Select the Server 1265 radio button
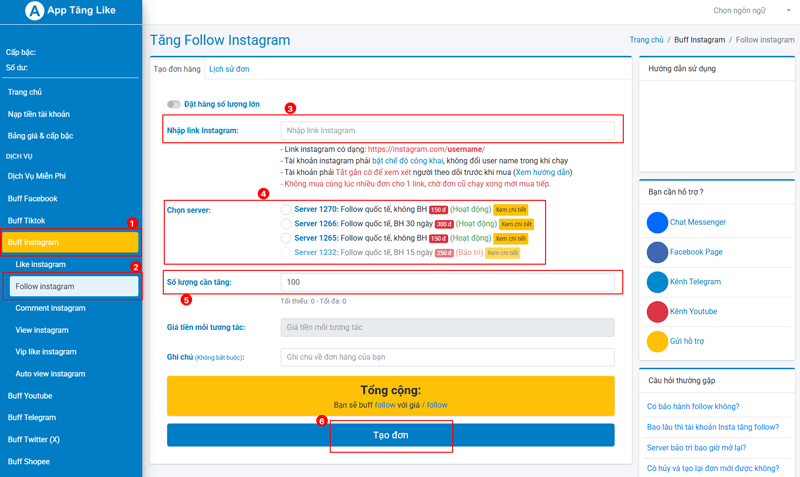 [x=286, y=238]
